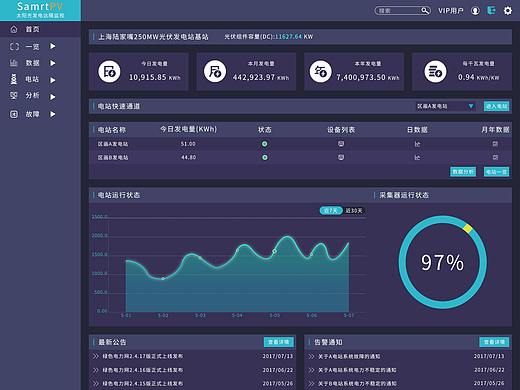Click the 11627.64 capacity value
Screen dimensions: 520x390
coord(288,37)
